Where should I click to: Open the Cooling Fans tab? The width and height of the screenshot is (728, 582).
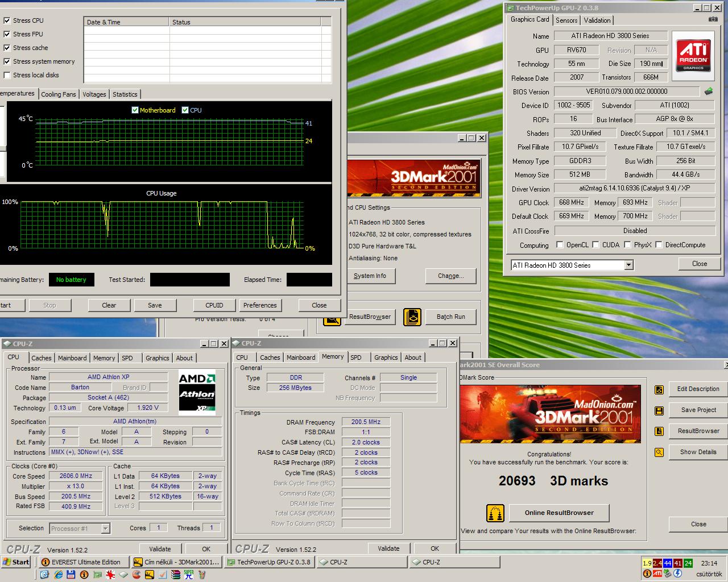pos(59,94)
